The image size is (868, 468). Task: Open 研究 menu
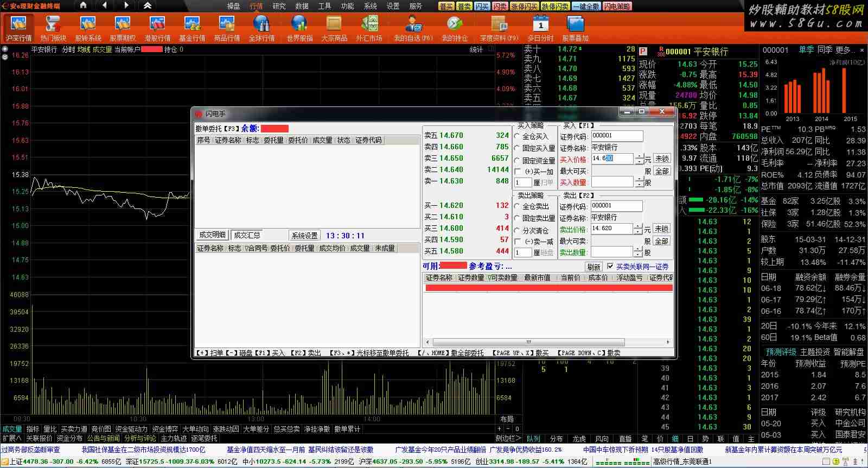pos(279,6)
